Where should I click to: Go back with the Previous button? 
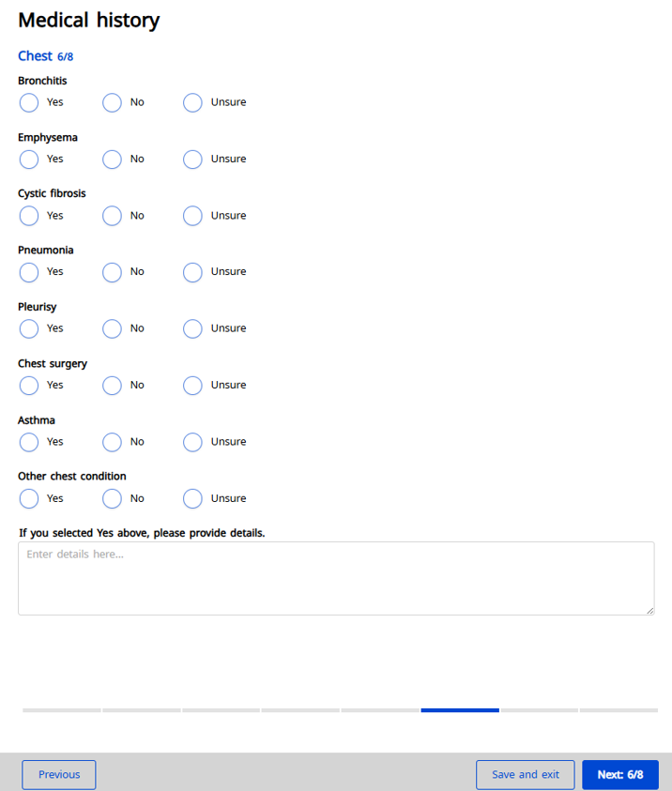59,775
